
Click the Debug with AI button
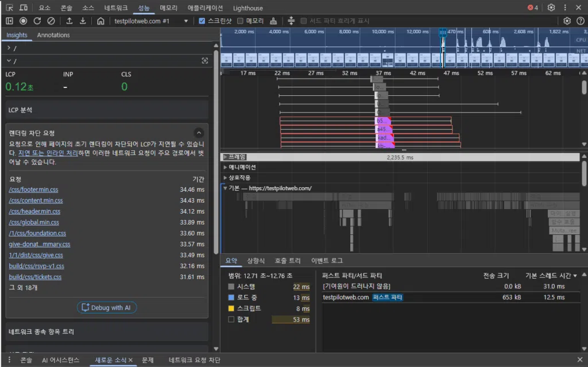click(x=106, y=307)
